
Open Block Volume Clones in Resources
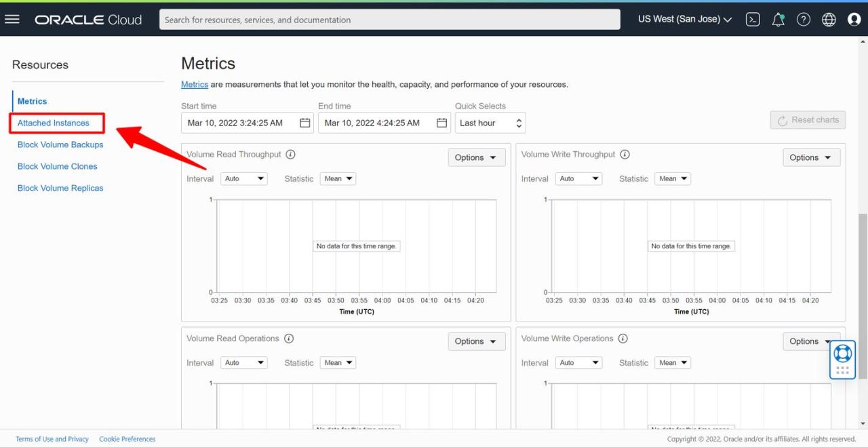pos(58,166)
